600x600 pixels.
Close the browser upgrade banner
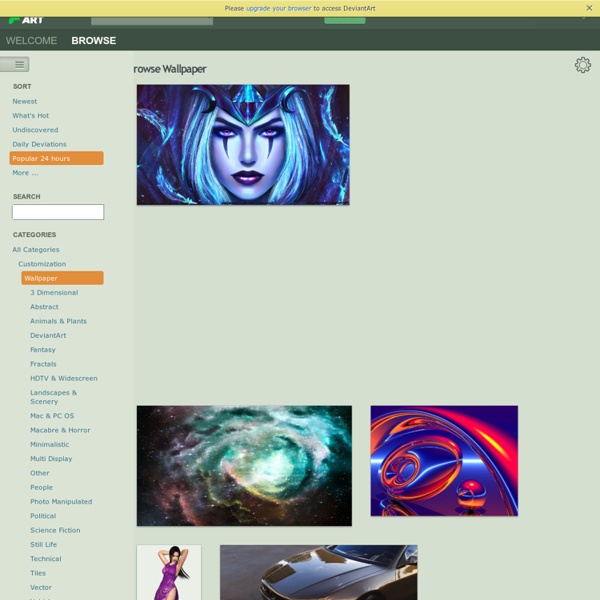pyautogui.click(x=589, y=8)
